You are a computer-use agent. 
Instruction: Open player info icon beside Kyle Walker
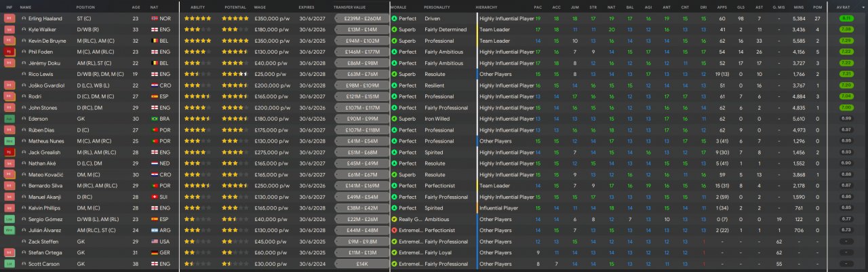[24, 30]
